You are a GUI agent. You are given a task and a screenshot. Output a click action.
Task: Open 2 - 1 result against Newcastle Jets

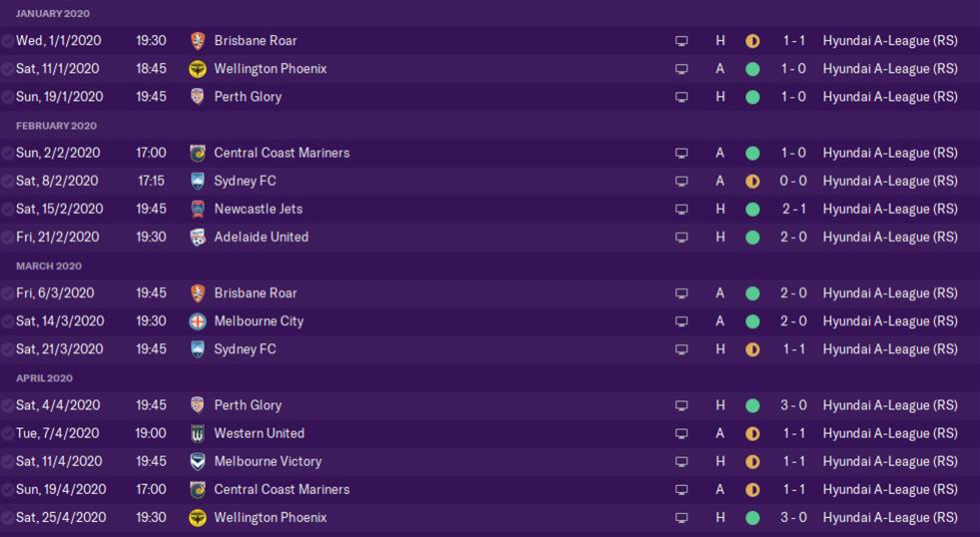point(793,210)
